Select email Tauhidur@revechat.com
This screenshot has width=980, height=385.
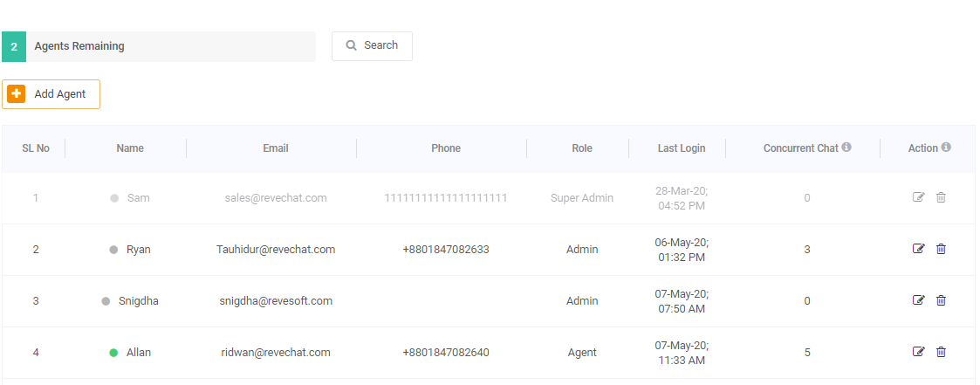[x=276, y=250]
